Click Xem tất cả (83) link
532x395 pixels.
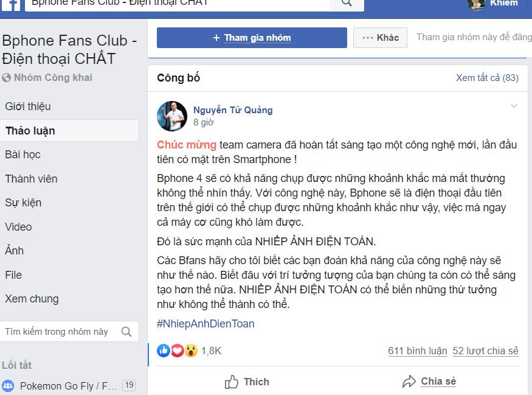(x=487, y=78)
